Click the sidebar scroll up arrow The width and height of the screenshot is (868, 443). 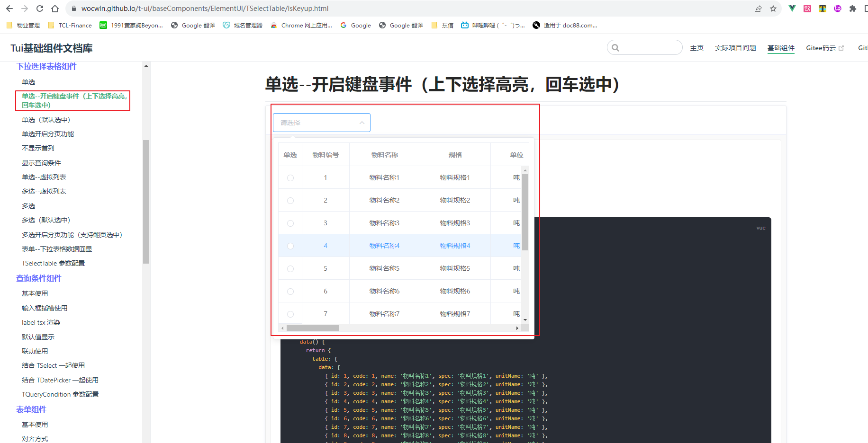[x=146, y=66]
